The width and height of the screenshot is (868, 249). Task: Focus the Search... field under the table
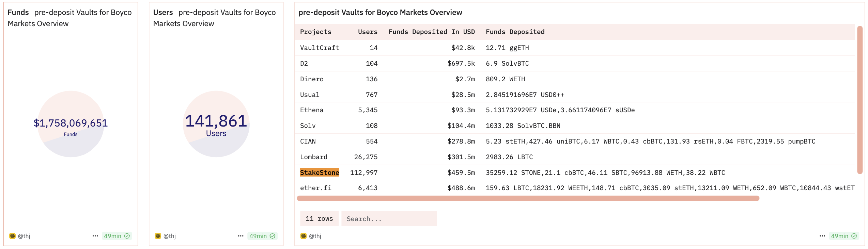coord(389,219)
